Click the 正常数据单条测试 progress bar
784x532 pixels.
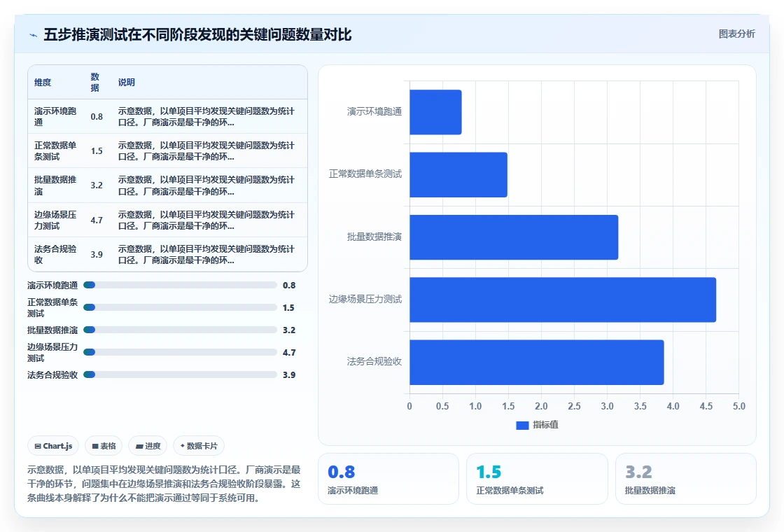coord(180,307)
